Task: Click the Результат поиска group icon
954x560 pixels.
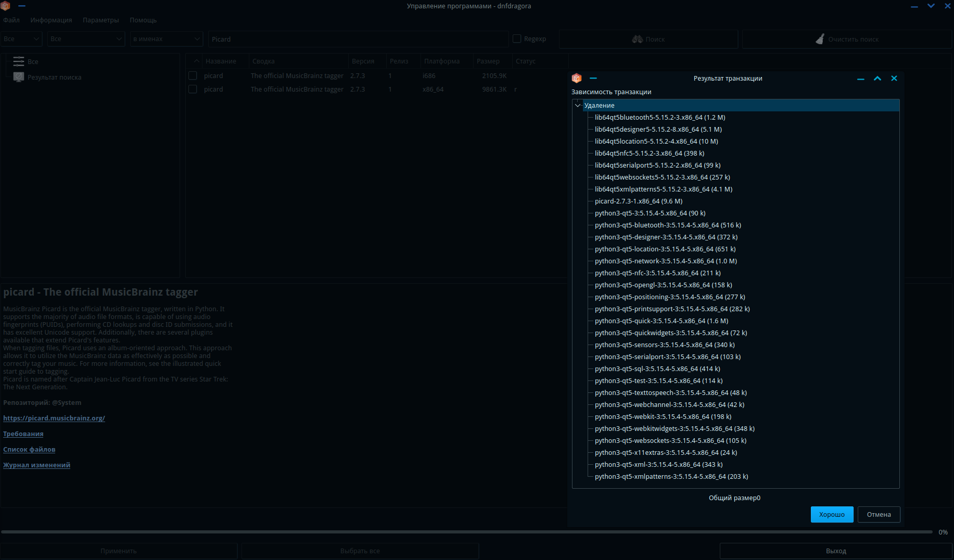Action: [19, 77]
